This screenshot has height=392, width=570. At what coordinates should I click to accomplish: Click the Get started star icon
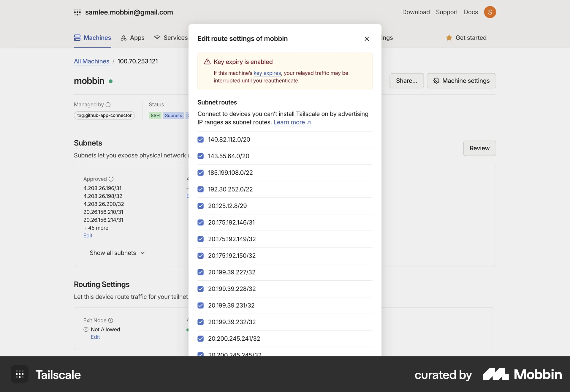pyautogui.click(x=449, y=38)
